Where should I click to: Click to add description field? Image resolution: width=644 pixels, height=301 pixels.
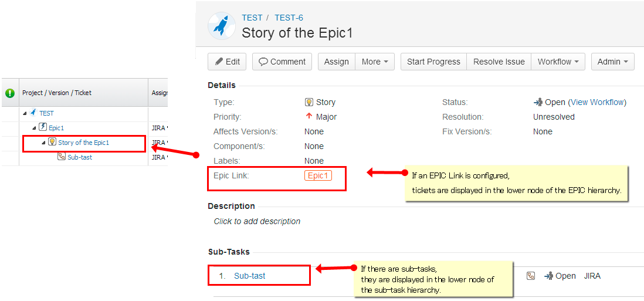click(257, 221)
